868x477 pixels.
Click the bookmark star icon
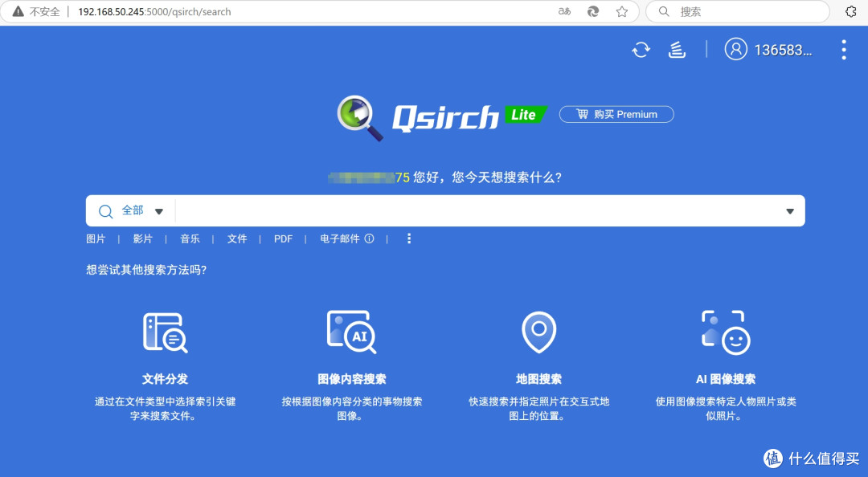coord(621,11)
